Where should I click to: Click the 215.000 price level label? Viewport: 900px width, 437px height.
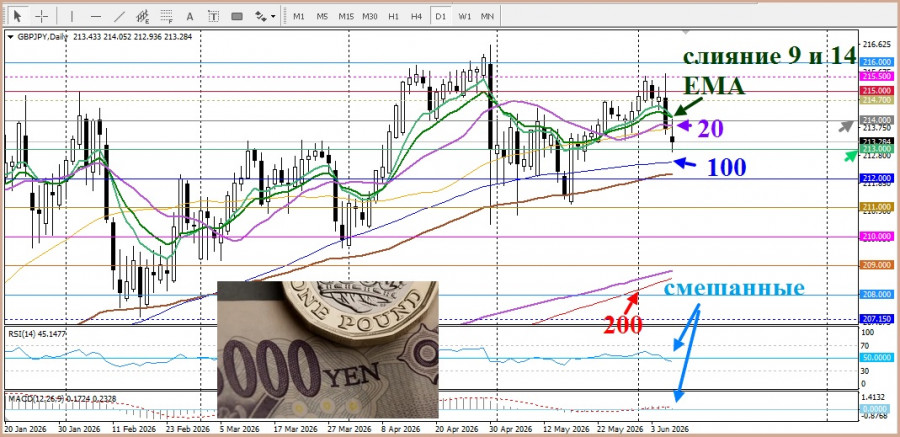tap(876, 91)
